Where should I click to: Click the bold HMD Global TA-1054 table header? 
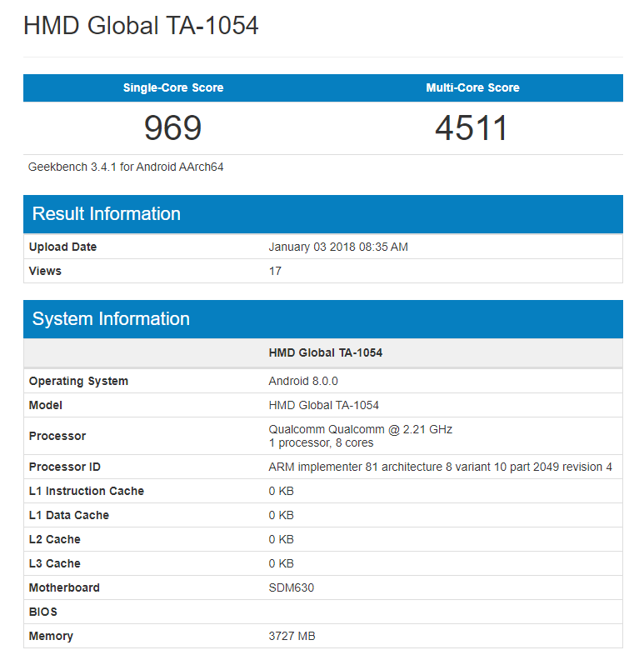point(326,352)
